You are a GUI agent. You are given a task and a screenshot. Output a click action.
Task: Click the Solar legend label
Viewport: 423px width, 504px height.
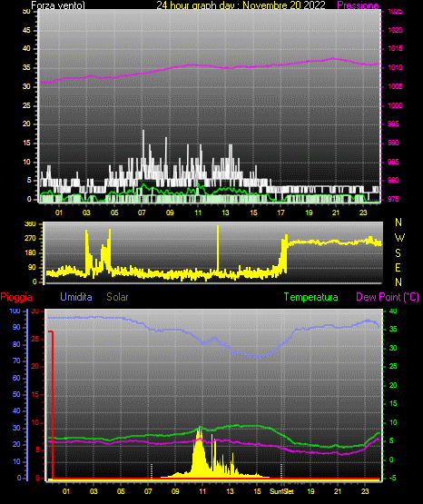(x=117, y=297)
